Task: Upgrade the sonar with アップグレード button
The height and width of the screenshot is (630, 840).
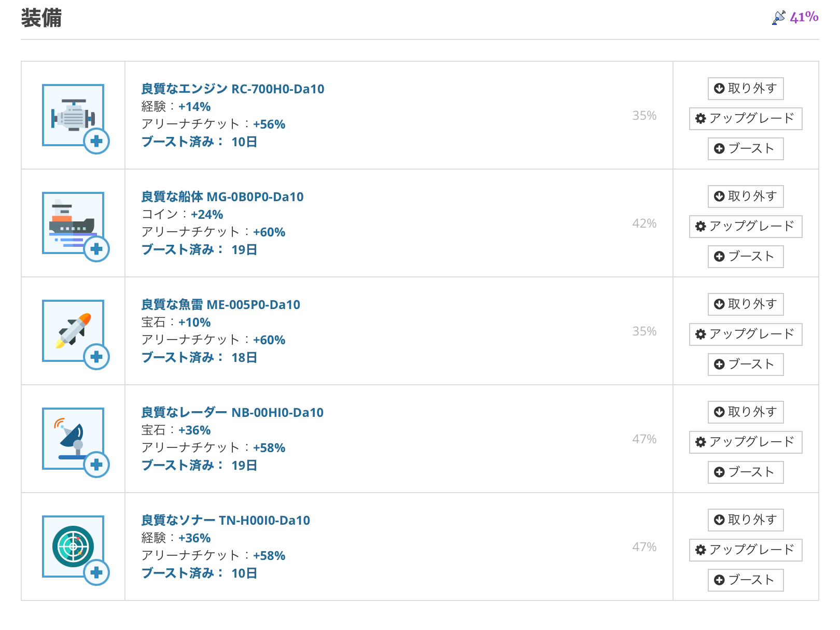Action: click(746, 550)
